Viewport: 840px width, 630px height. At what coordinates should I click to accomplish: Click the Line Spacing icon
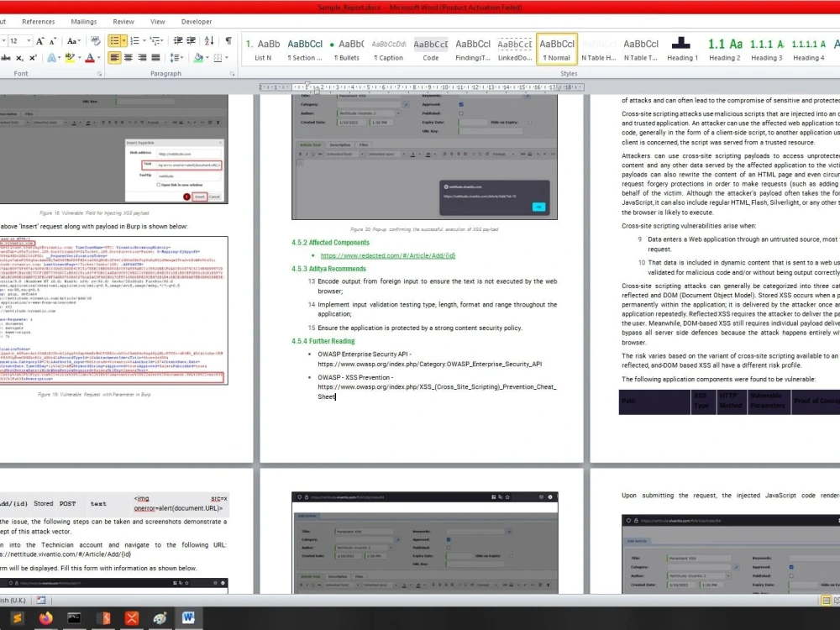pyautogui.click(x=174, y=57)
